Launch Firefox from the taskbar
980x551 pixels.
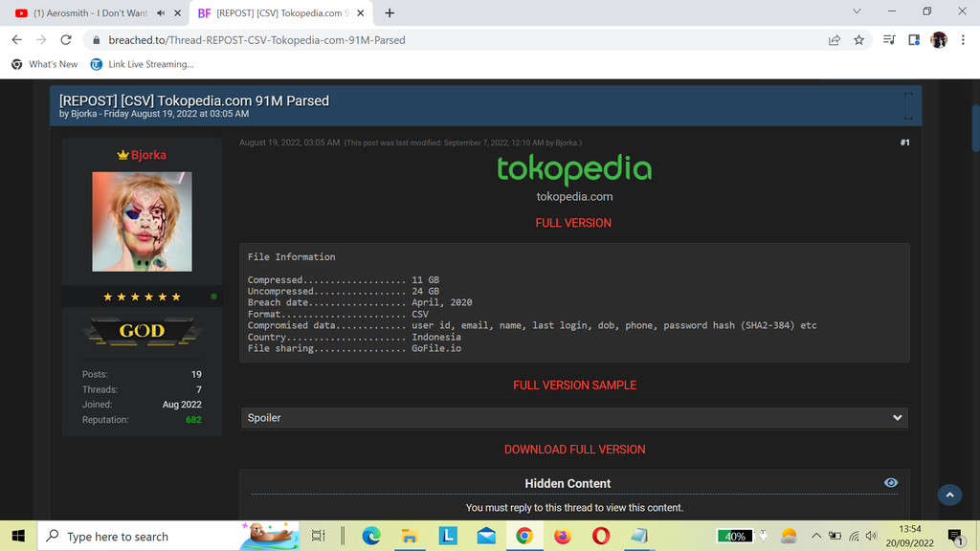(x=563, y=536)
